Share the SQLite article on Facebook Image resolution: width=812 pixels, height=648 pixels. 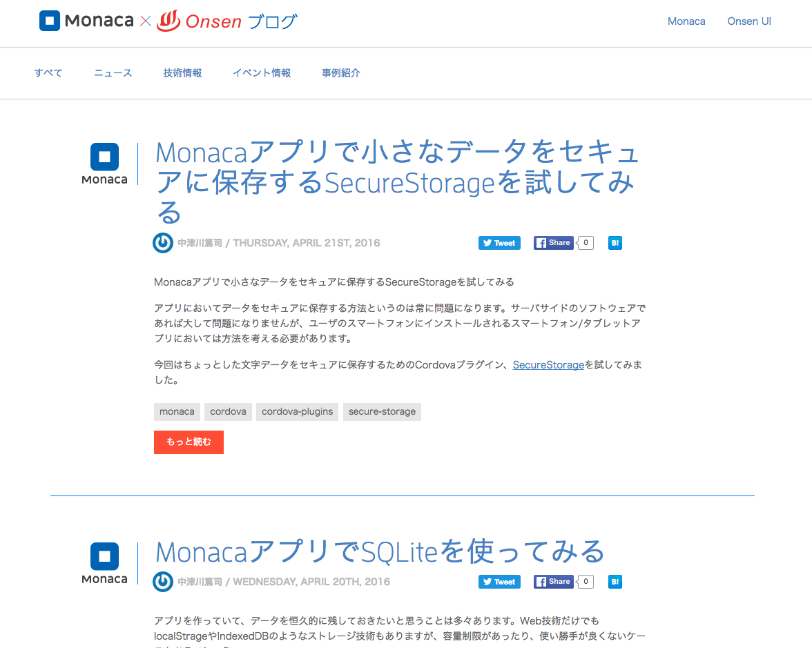(554, 582)
